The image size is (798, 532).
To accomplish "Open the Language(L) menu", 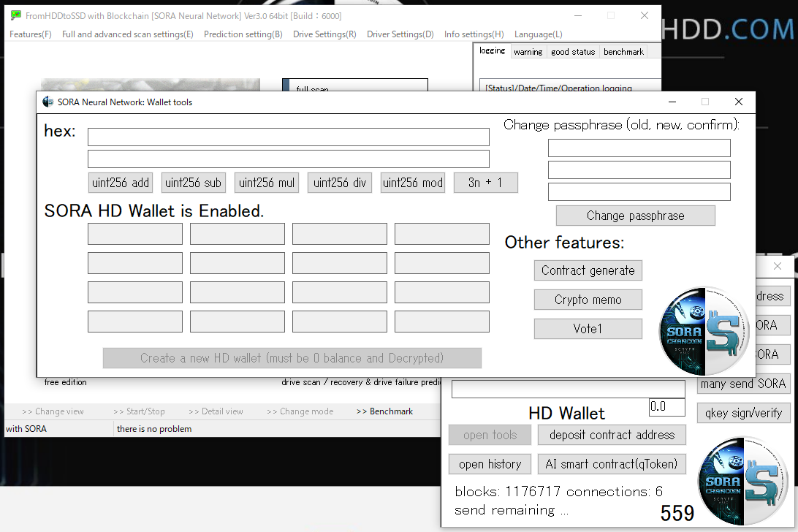I will tap(539, 34).
